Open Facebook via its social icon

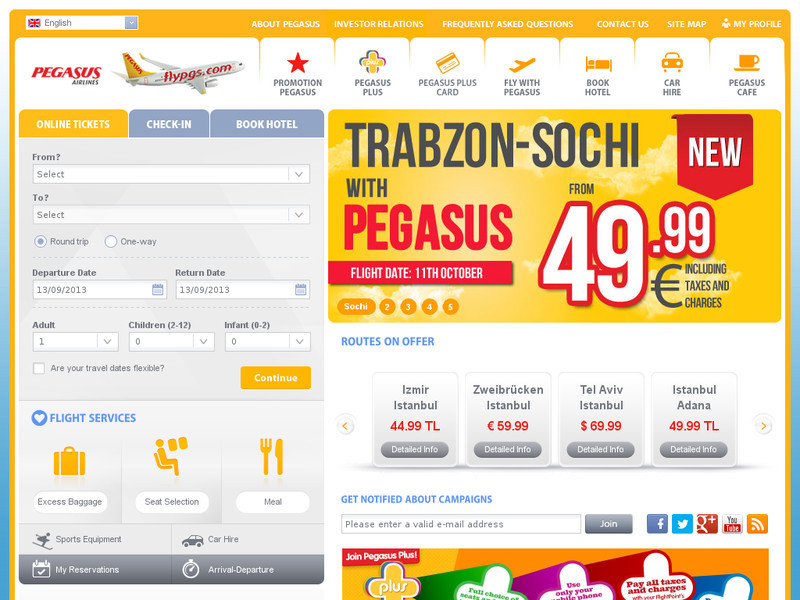click(657, 524)
